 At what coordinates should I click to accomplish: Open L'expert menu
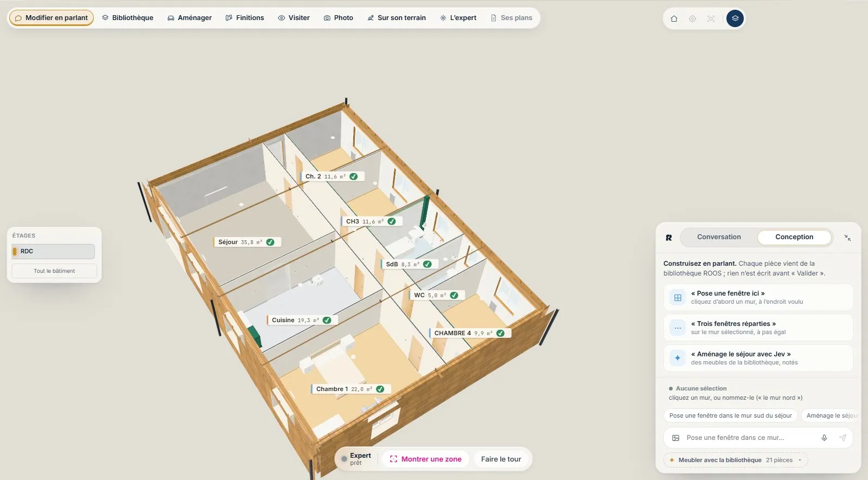click(458, 18)
